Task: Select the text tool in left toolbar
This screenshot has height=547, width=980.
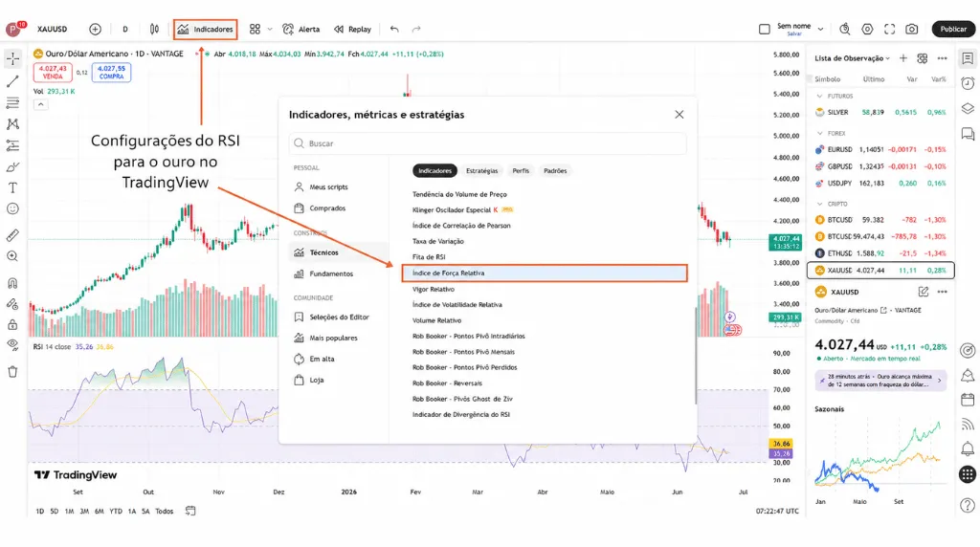Action: pyautogui.click(x=12, y=188)
